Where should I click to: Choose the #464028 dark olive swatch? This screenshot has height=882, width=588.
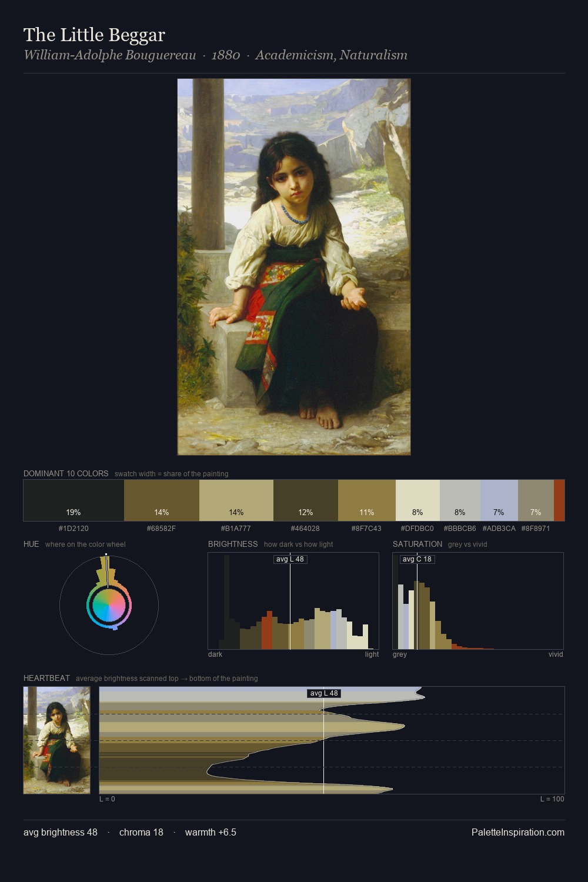[x=306, y=500]
